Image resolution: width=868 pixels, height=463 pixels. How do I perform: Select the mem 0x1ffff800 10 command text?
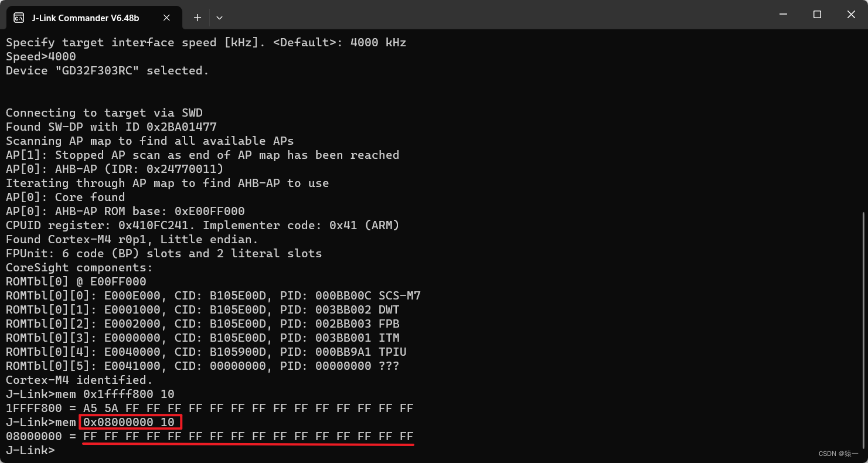coord(125,394)
